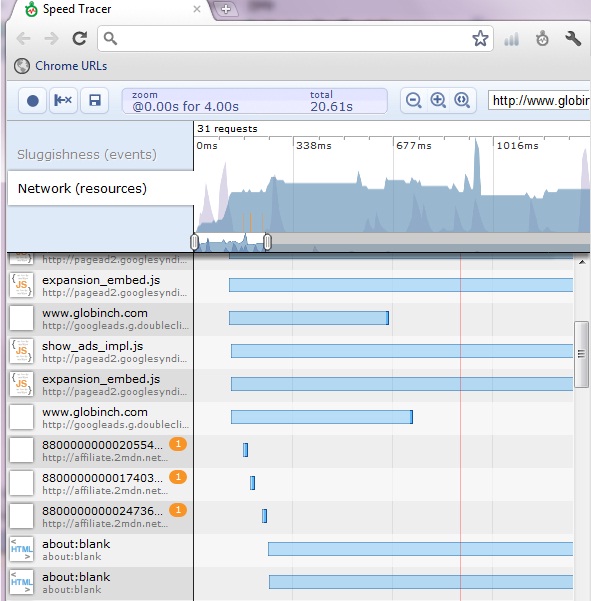Click the right overview range handle
The width and height of the screenshot is (591, 601).
(x=268, y=242)
